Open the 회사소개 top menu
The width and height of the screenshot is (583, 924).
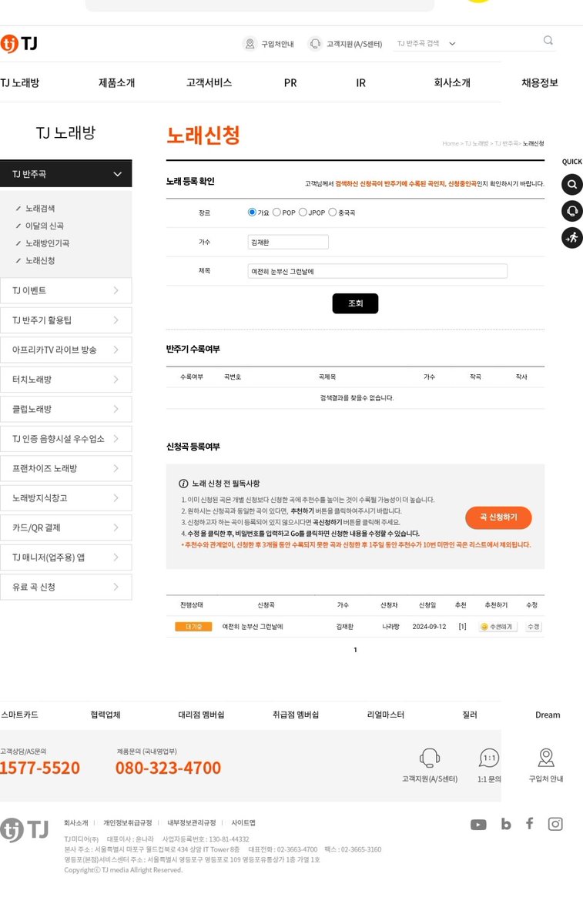(452, 82)
